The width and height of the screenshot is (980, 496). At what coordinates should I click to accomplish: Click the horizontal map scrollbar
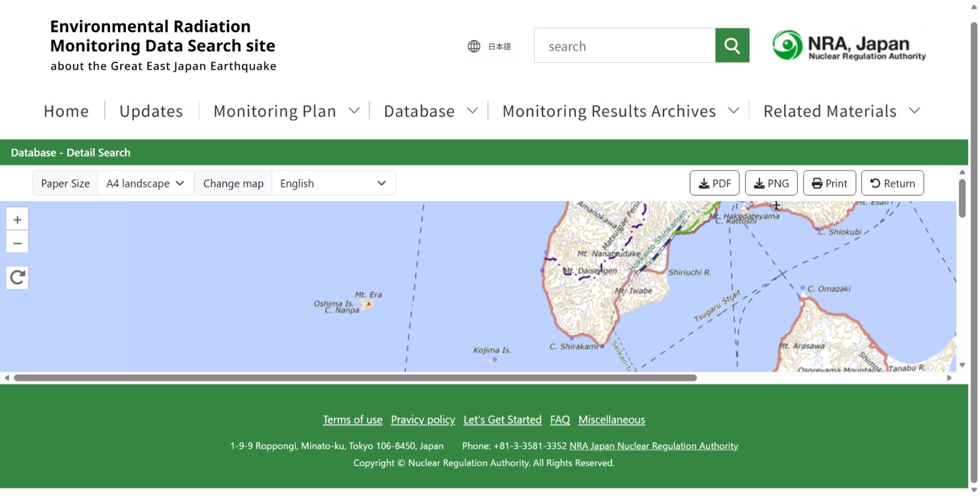355,378
